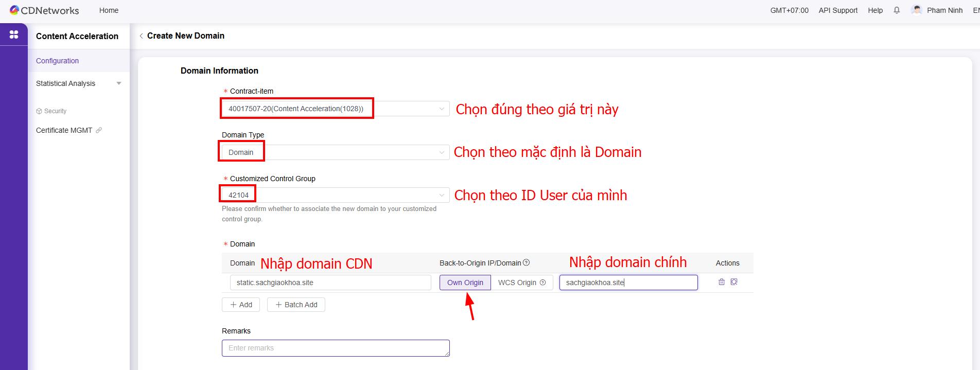Click the Remarks text field
Image resolution: width=980 pixels, height=370 pixels.
tap(335, 348)
